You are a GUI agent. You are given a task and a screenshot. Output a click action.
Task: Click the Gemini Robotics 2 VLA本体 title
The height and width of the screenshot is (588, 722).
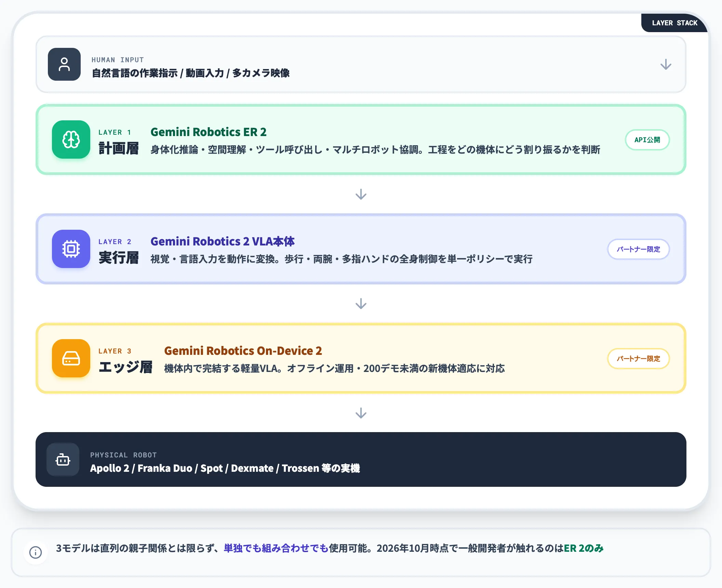[223, 241]
